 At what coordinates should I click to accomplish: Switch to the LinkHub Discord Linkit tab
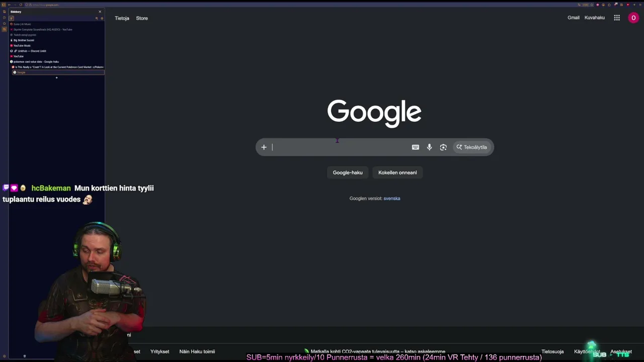57,51
